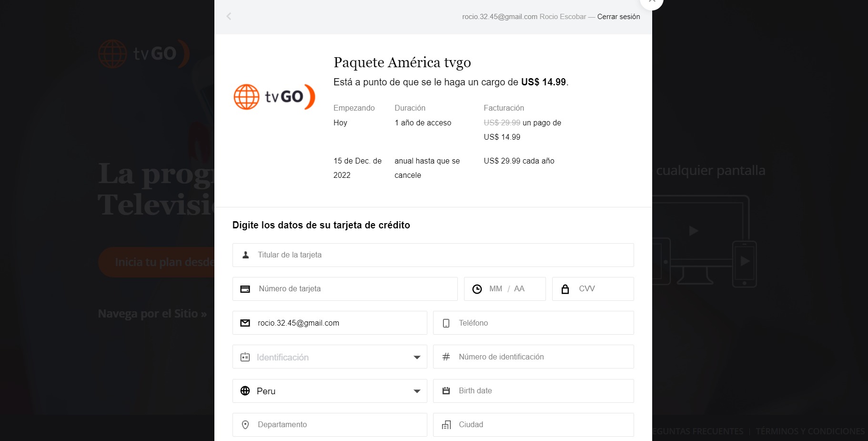This screenshot has width=868, height=441.
Task: Focus the Número de tarjeta field
Action: pyautogui.click(x=345, y=289)
